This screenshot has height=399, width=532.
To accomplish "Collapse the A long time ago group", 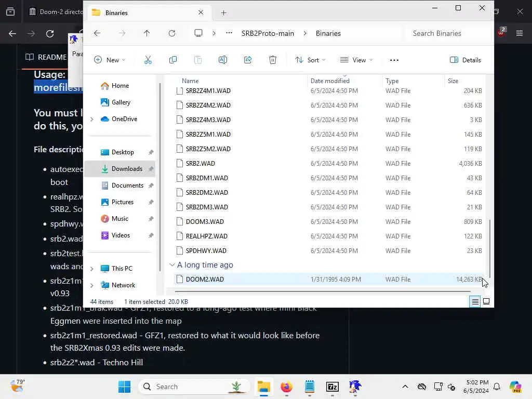I will tap(172, 265).
